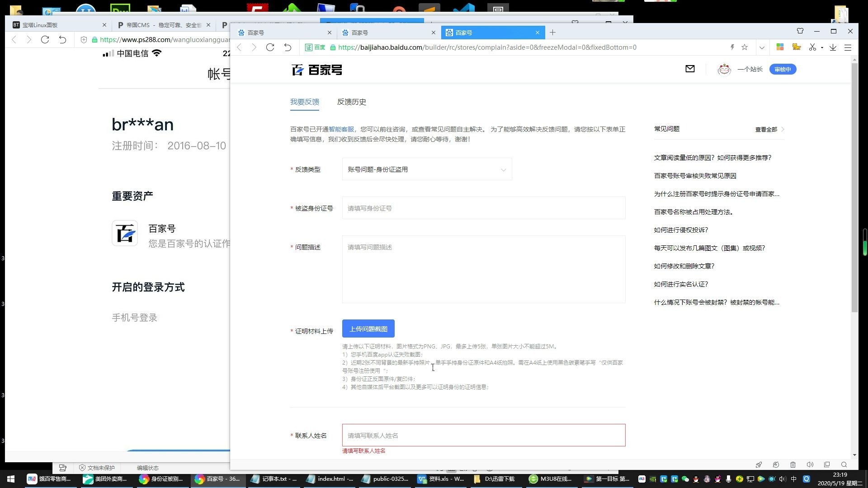This screenshot has height=488, width=868.
Task: Click the Baijiahao address bar URL
Action: coord(487,47)
